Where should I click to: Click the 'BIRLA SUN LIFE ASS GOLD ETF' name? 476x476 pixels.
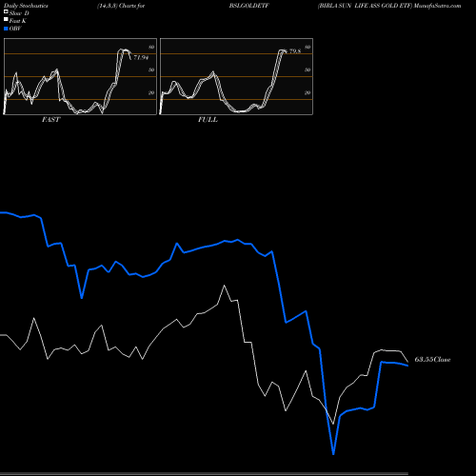coord(365,6)
